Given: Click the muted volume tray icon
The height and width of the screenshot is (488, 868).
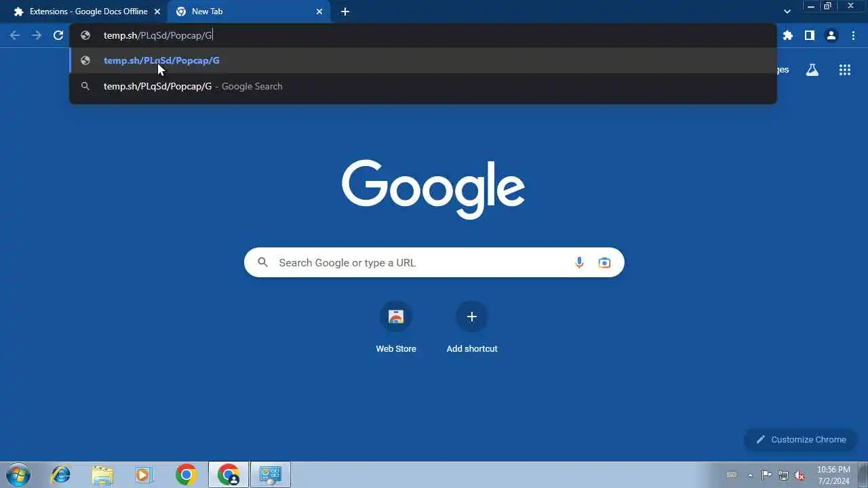Looking at the screenshot, I should (x=800, y=475).
